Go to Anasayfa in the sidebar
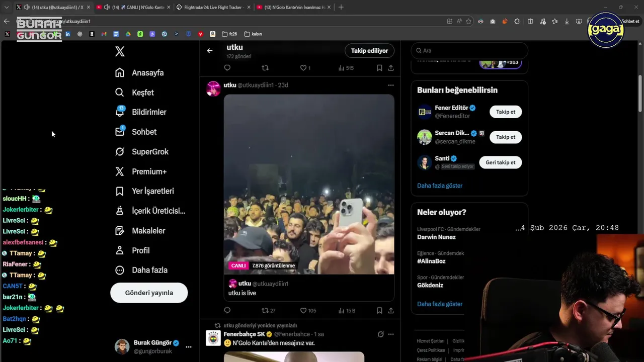The image size is (644, 362). pyautogui.click(x=139, y=72)
